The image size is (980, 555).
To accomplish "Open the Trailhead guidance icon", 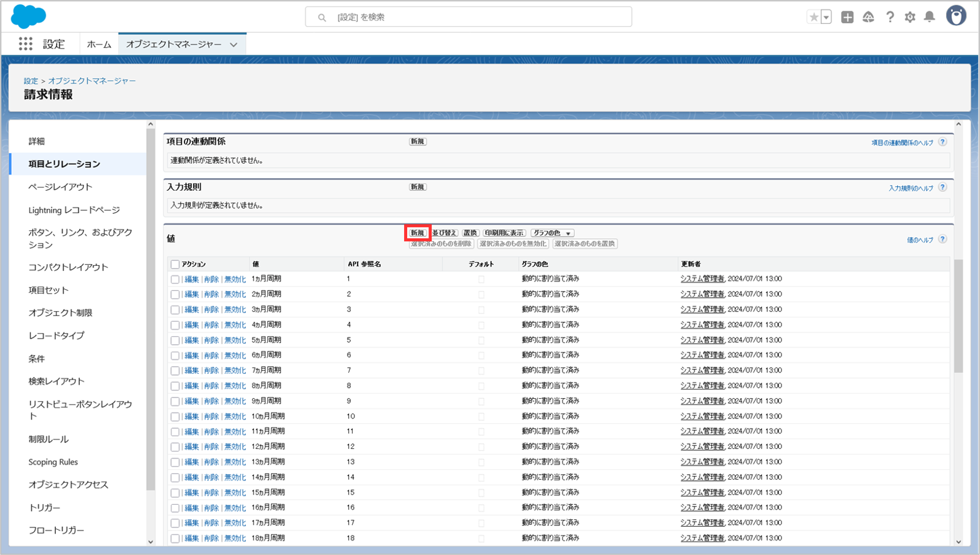I will click(868, 17).
